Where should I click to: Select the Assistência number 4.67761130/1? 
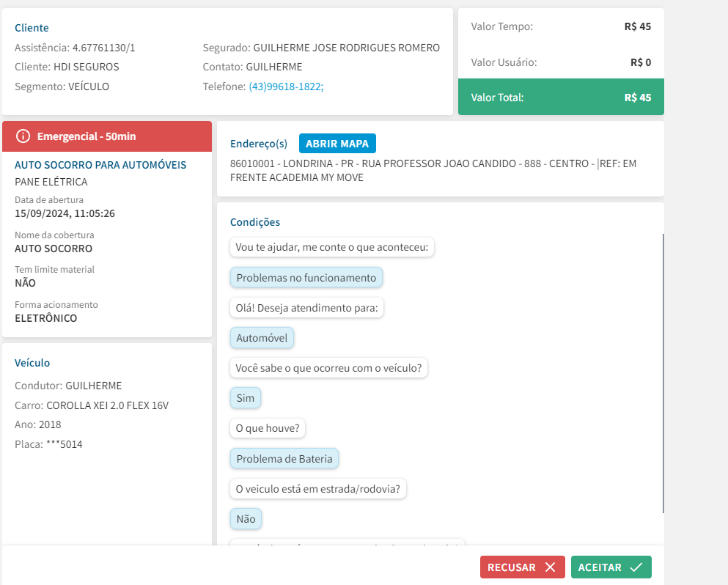(103, 48)
